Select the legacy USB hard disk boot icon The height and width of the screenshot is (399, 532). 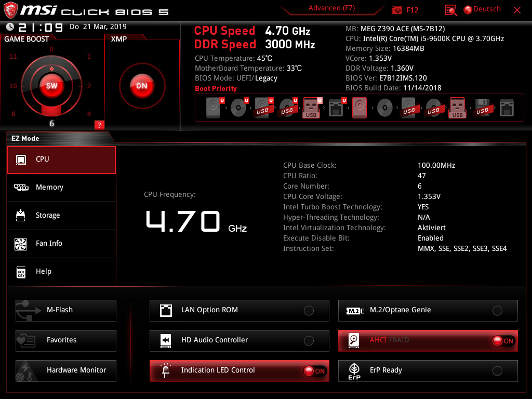[x=409, y=108]
